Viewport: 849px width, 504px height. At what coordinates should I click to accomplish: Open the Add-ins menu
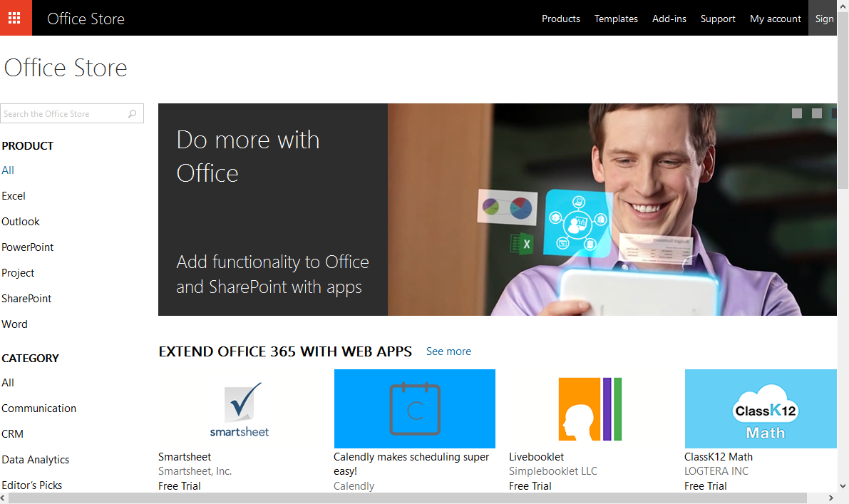coord(669,19)
